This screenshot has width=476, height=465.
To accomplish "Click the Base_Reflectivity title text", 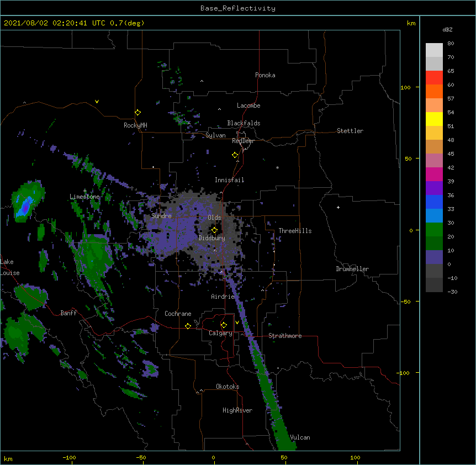I will 237,8.
